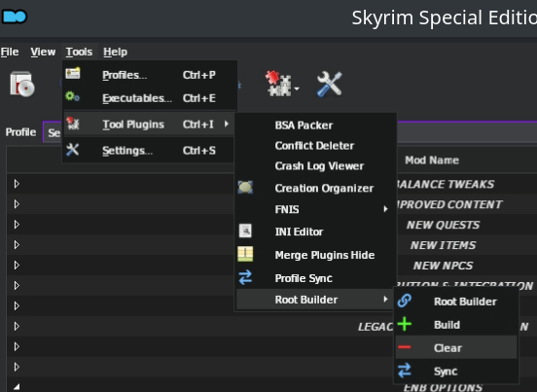537x392 pixels.
Task: Open the puzzle-piece tool plugins toolbar icon
Action: coord(278,84)
